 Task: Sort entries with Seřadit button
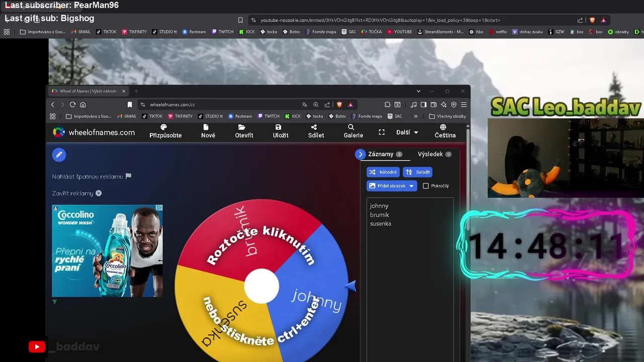tap(417, 172)
